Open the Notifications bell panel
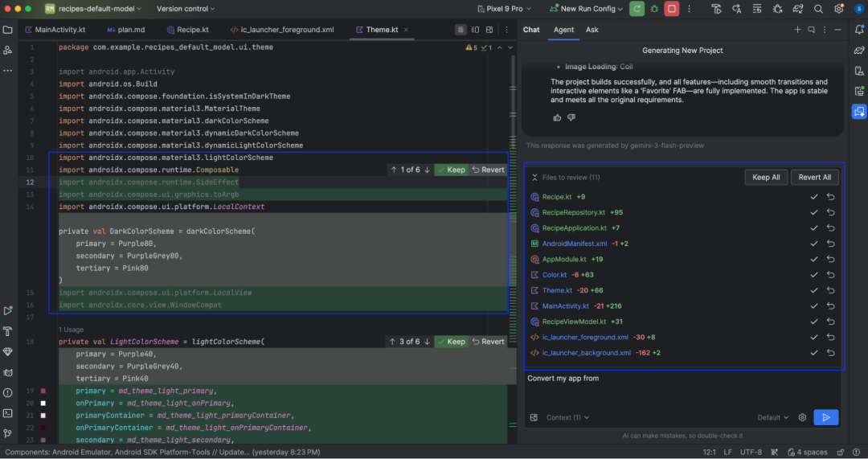The width and height of the screenshot is (868, 459). click(858, 30)
